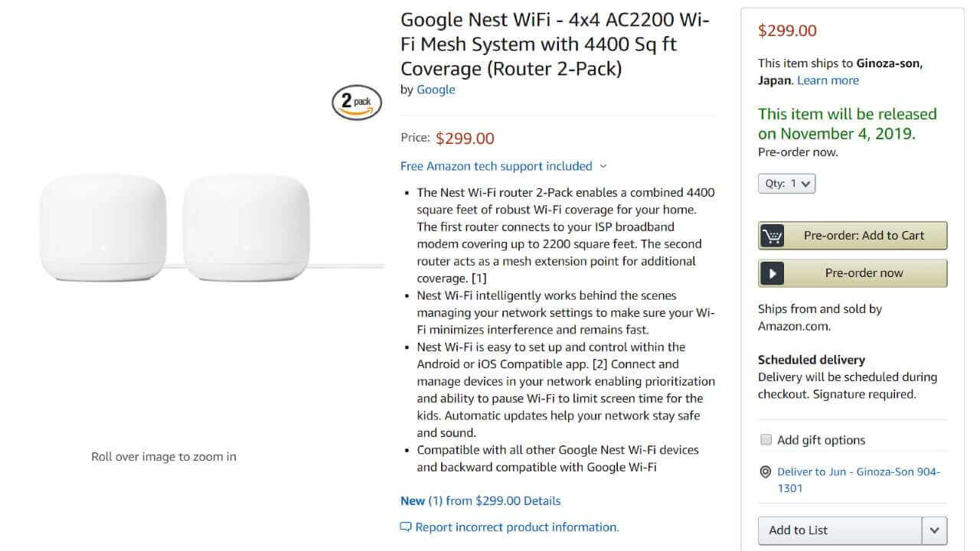Screen dimensions: 980x551
Task: Open the Google brand link
Action: (x=436, y=90)
